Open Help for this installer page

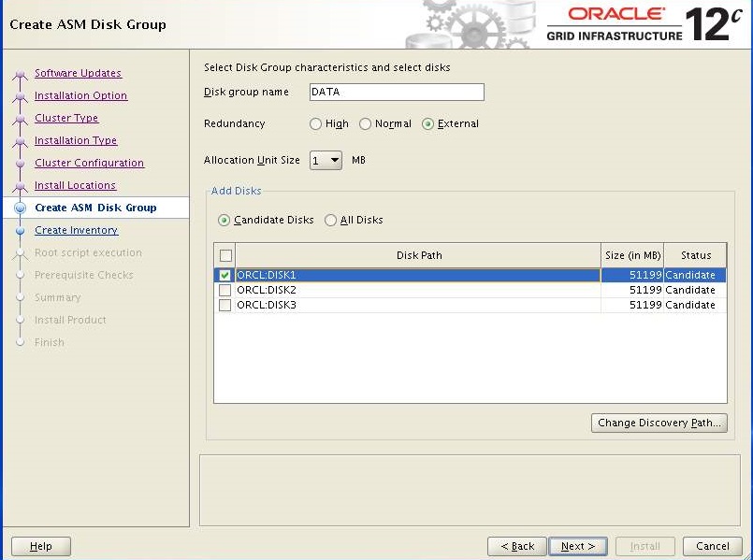tap(41, 546)
